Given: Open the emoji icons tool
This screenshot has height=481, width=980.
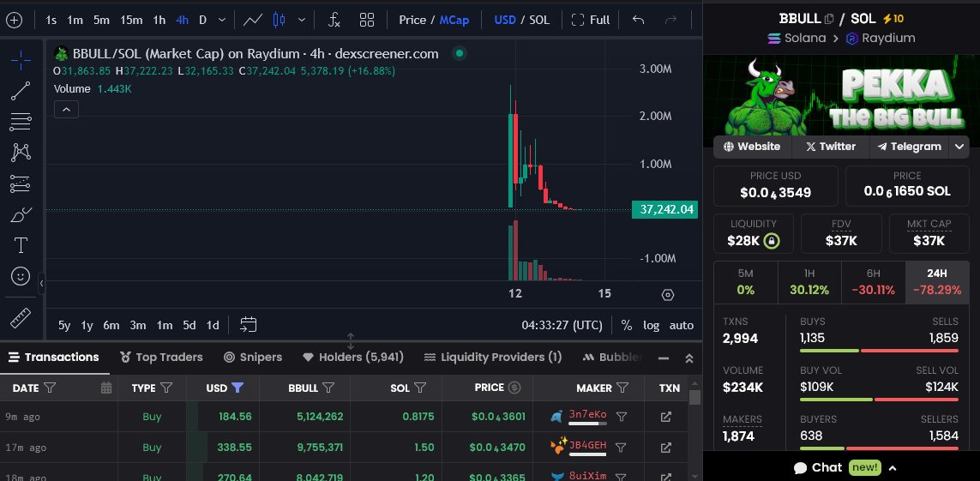Looking at the screenshot, I should [x=21, y=276].
